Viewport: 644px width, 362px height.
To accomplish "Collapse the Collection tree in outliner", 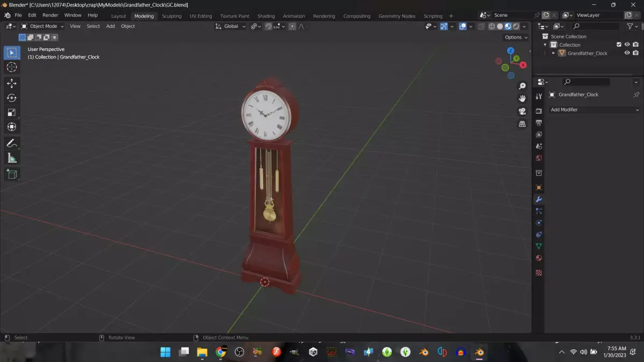I will click(545, 45).
